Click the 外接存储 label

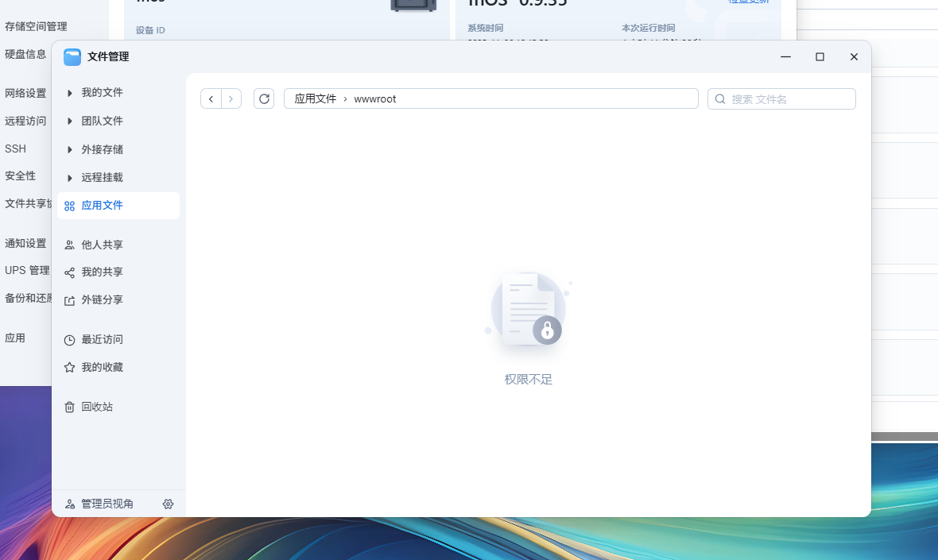[x=103, y=149]
